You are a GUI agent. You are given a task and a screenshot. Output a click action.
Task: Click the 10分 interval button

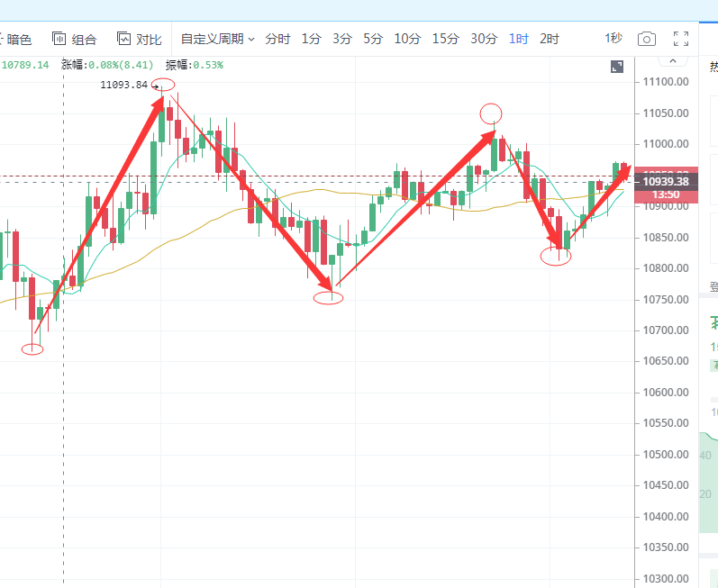(407, 39)
